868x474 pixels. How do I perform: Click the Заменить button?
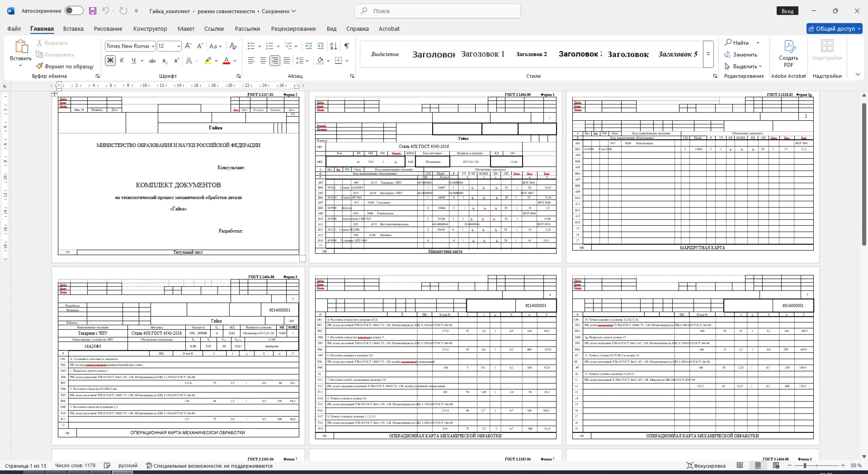pos(741,54)
